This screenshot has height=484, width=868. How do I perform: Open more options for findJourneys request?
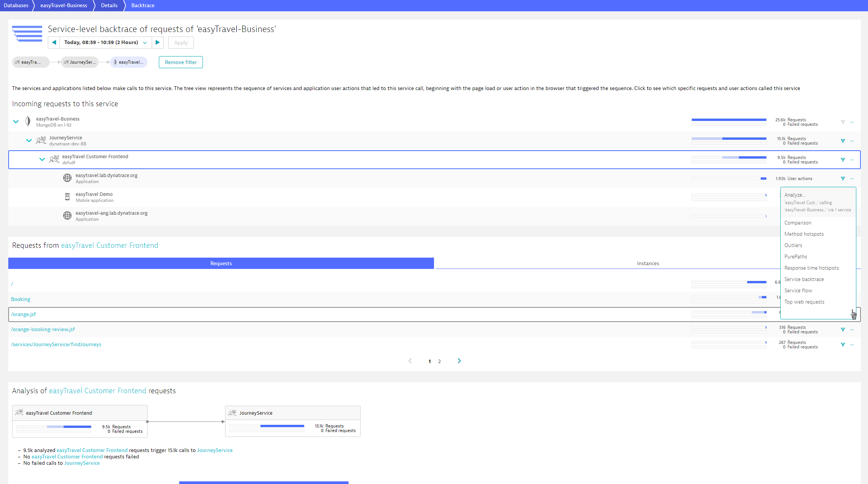(x=852, y=345)
